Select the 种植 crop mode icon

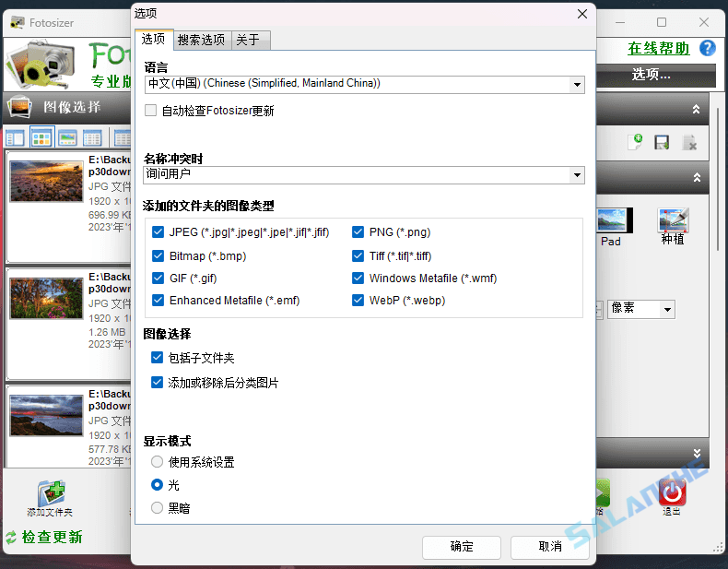673,220
